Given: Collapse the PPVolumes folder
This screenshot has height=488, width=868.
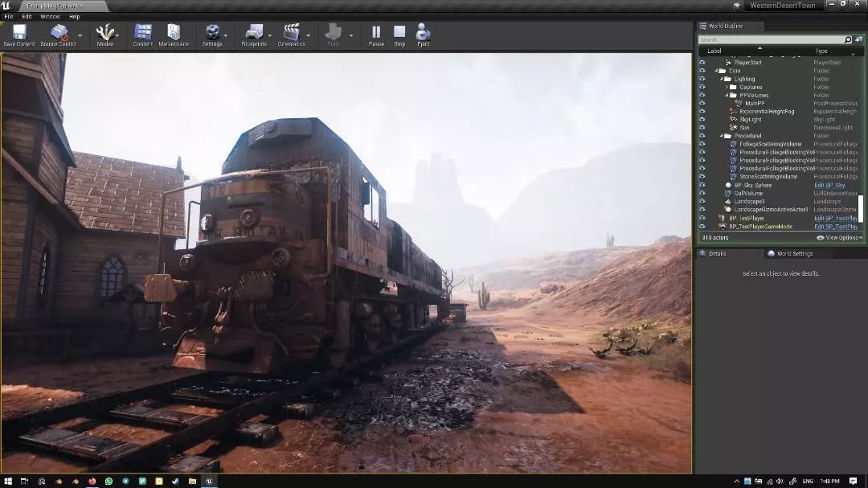Looking at the screenshot, I should pyautogui.click(x=727, y=96).
